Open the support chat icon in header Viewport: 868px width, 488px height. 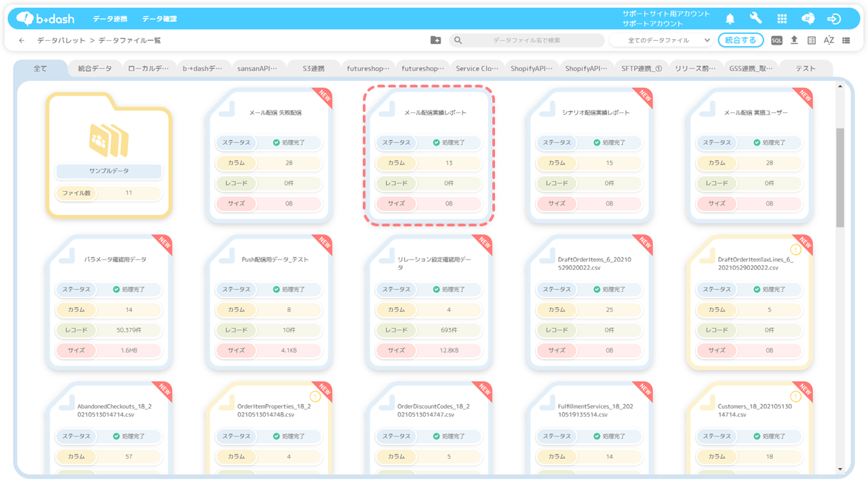(x=808, y=19)
